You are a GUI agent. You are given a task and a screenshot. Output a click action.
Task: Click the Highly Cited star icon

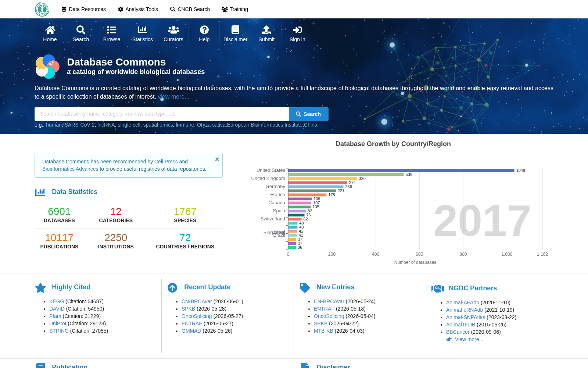(x=40, y=288)
